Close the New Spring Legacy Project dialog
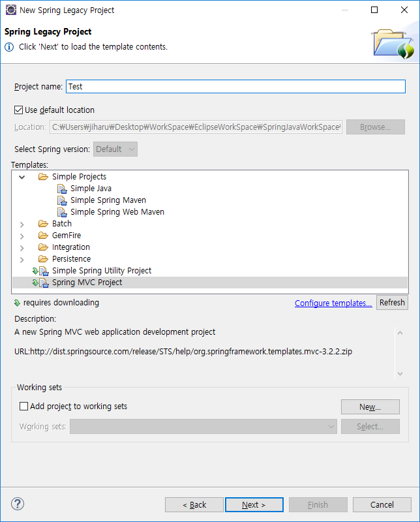420x522 pixels. coord(404,10)
